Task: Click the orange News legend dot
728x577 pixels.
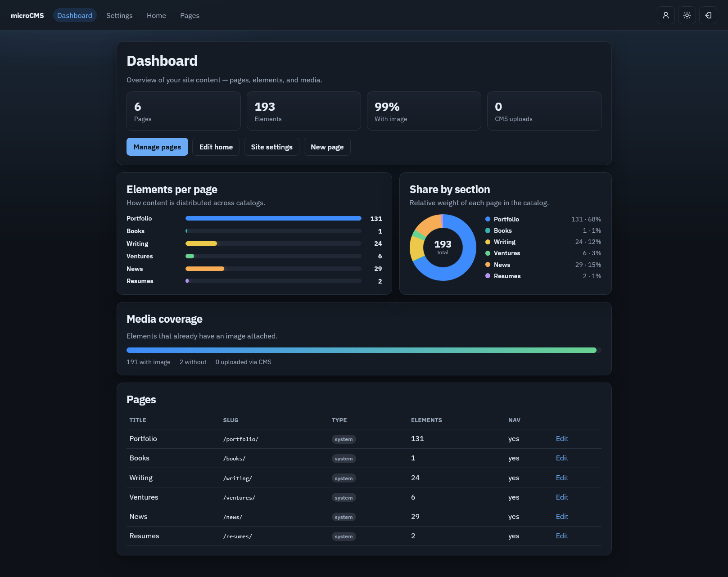Action: pos(488,265)
